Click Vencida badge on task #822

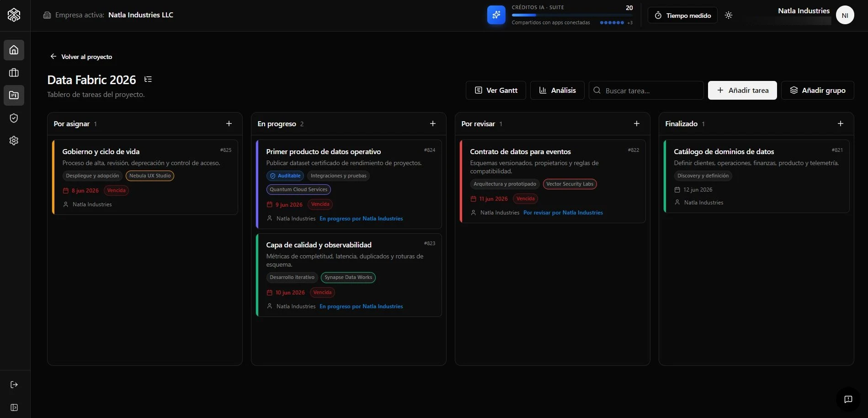pos(525,199)
